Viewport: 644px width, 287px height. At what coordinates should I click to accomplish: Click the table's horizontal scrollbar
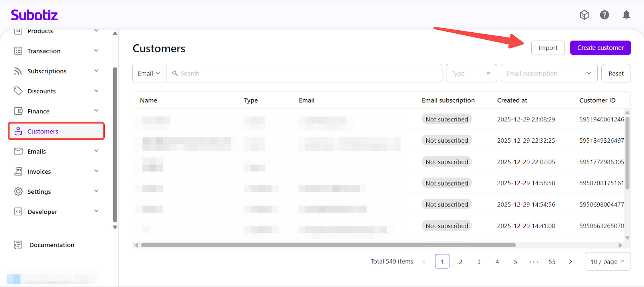click(x=328, y=245)
